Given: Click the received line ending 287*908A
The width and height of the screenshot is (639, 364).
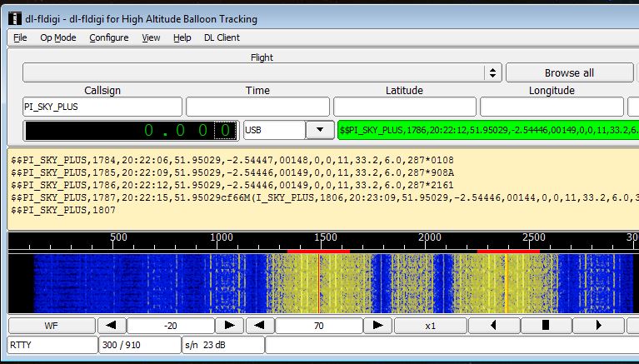Looking at the screenshot, I should click(232, 172).
